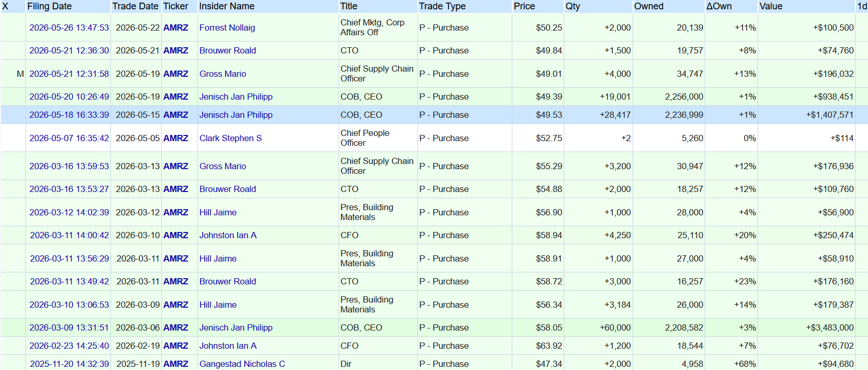
Task: Open filing dated 2026-03-16 13:59:53
Action: click(69, 166)
